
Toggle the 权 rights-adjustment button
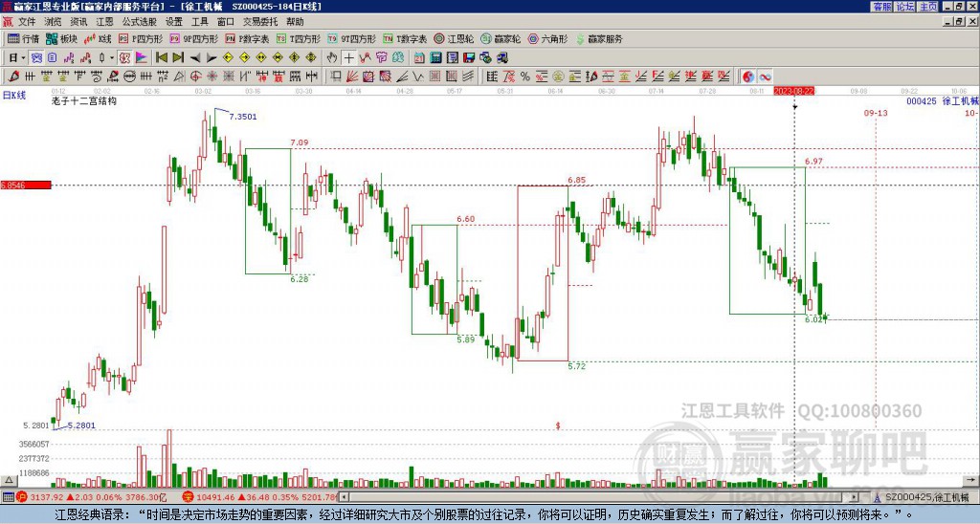pyautogui.click(x=125, y=57)
